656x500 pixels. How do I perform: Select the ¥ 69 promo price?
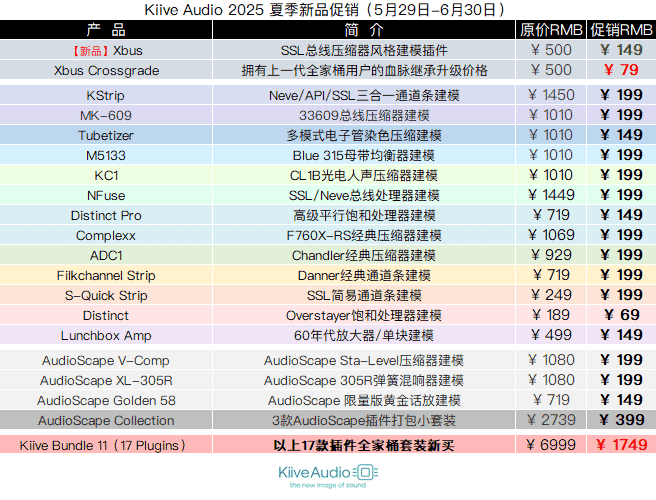tap(621, 315)
